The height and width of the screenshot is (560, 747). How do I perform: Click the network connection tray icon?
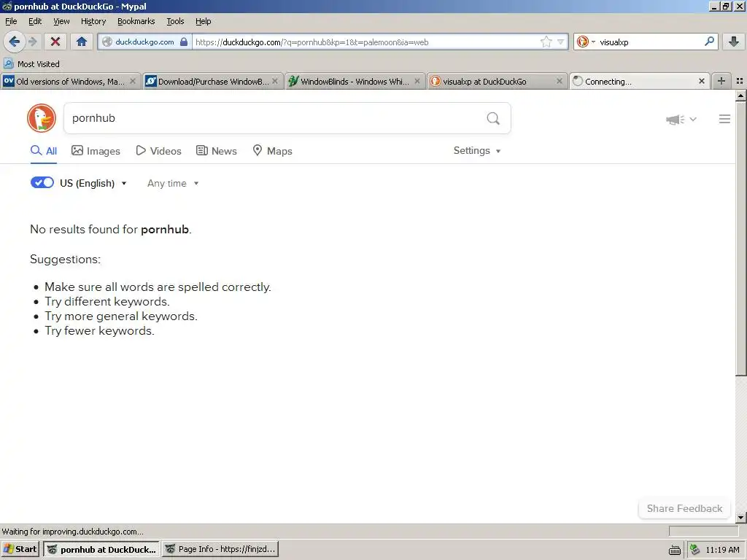pyautogui.click(x=694, y=550)
